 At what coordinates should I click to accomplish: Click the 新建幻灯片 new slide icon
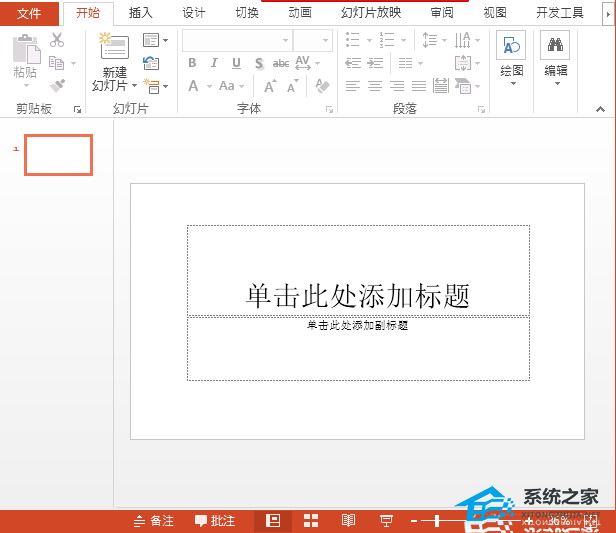pyautogui.click(x=114, y=46)
